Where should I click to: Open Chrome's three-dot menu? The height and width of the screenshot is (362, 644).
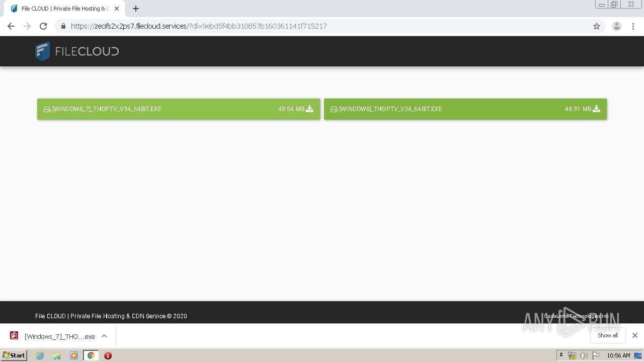pyautogui.click(x=633, y=26)
